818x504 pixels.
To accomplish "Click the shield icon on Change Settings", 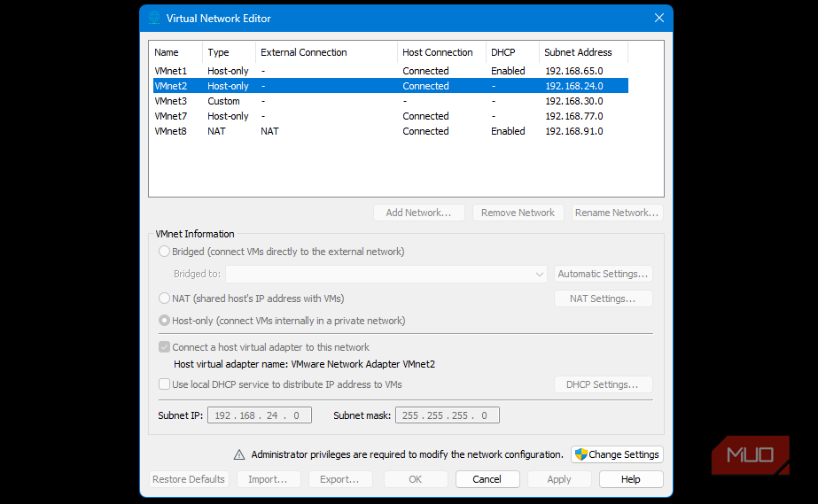I will [x=581, y=454].
